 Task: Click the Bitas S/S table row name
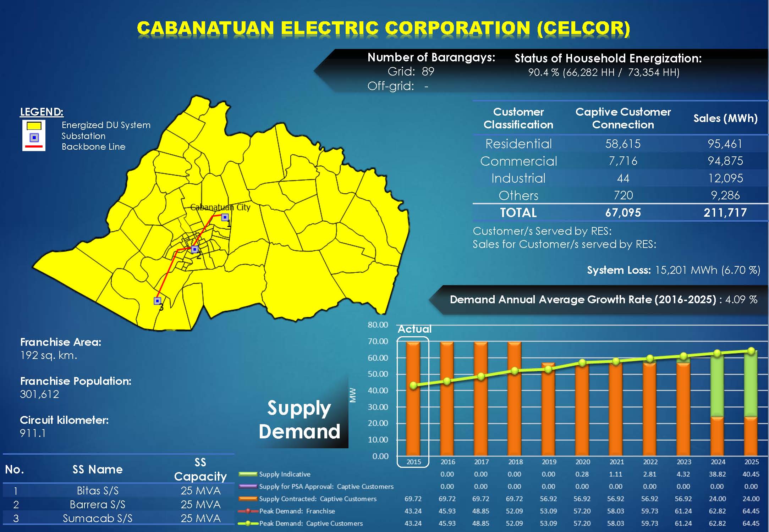tap(98, 491)
